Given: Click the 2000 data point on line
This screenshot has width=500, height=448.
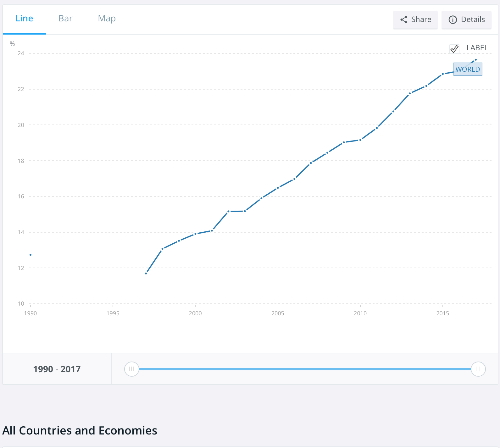Looking at the screenshot, I should [x=195, y=234].
